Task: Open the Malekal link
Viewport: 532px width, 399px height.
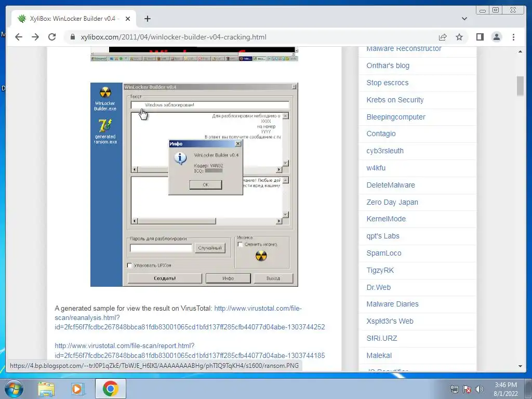Action: (x=379, y=355)
